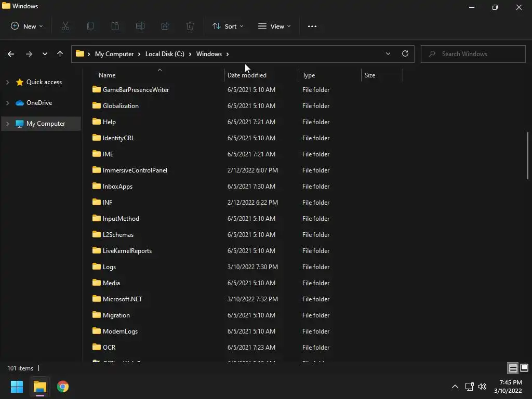Click Local Disk (C:) breadcrumb
532x399 pixels.
click(165, 54)
